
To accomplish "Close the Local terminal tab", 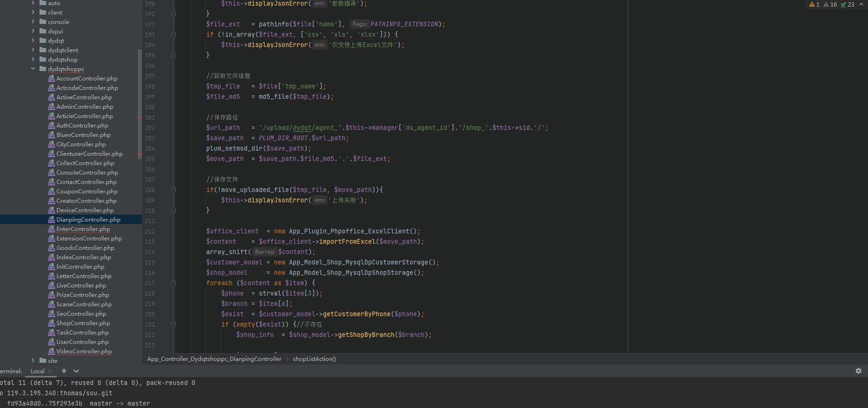I will pyautogui.click(x=50, y=371).
